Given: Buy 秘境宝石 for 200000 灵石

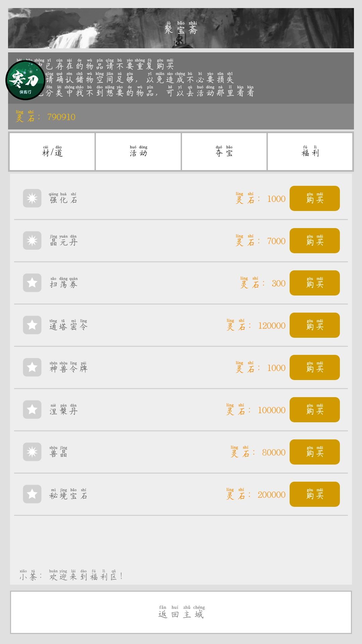Looking at the screenshot, I should tap(314, 494).
